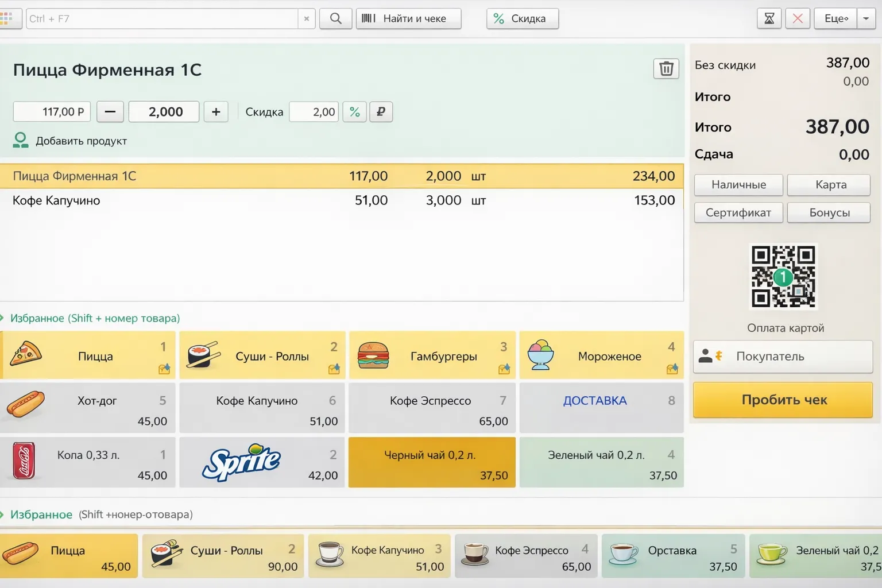Click the Add product person icon
The image size is (882, 588).
[21, 140]
